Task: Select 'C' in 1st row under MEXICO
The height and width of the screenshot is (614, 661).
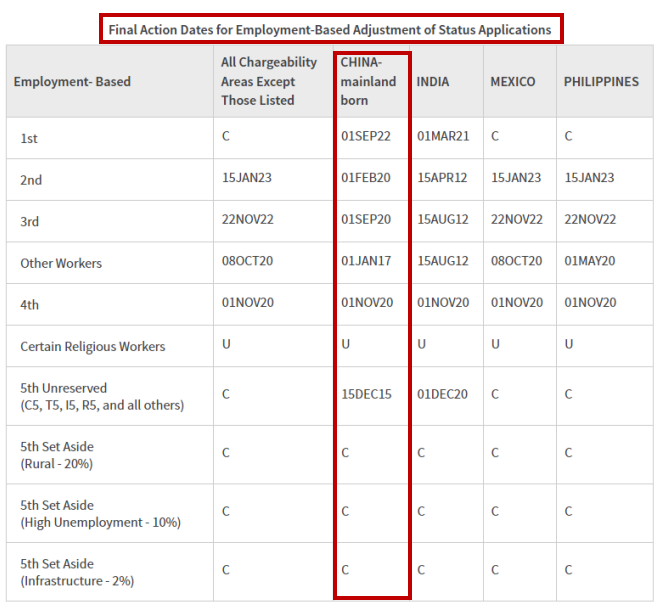Action: click(495, 136)
